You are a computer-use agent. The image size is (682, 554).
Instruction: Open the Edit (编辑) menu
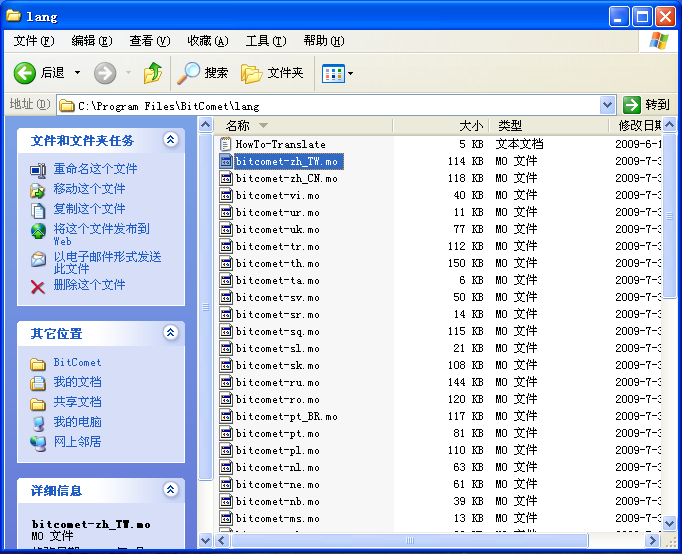click(92, 41)
